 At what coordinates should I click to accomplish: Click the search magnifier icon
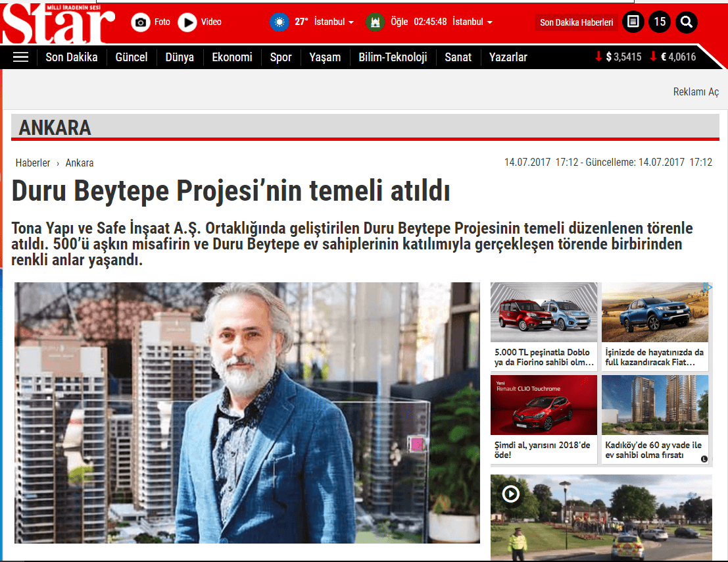point(686,22)
